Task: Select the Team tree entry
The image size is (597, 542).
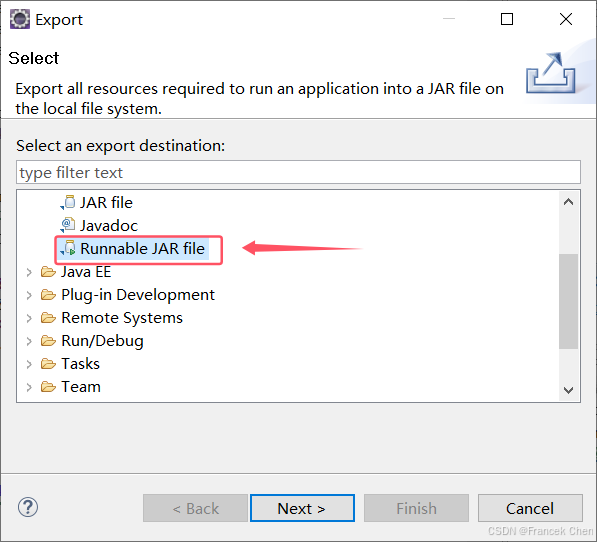Action: [81, 387]
